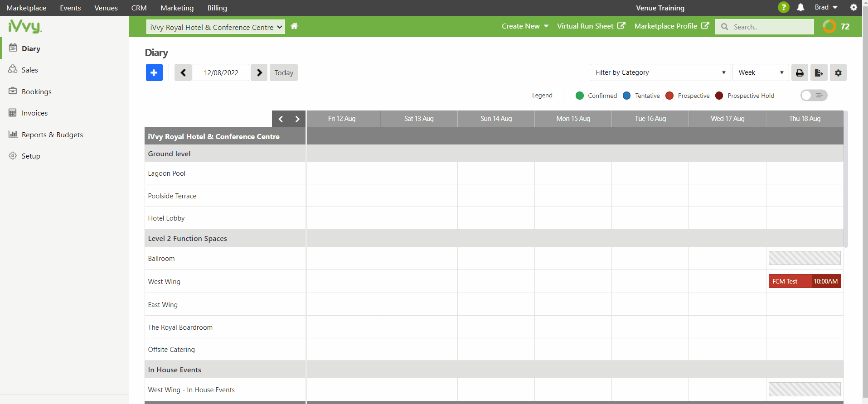868x404 pixels.
Task: Open Marketing top menu
Action: [x=177, y=8]
